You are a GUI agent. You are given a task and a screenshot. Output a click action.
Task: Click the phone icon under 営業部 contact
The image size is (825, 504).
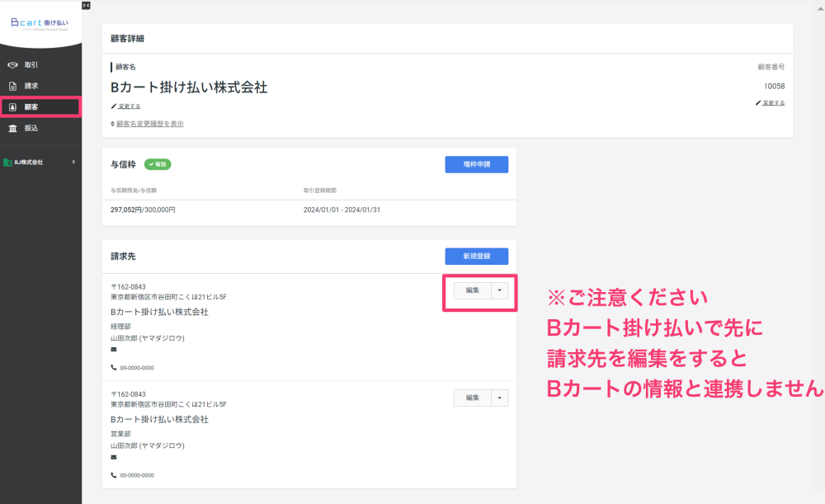(x=114, y=475)
